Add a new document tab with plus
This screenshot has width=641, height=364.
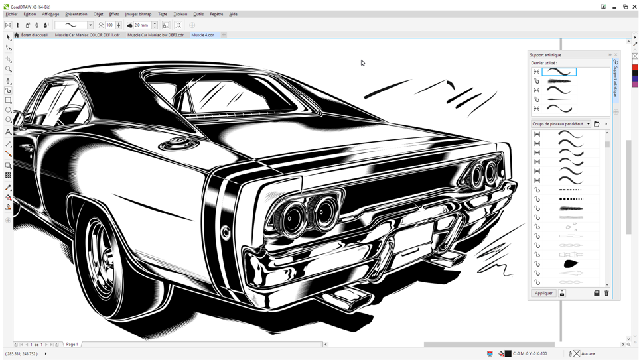[224, 35]
